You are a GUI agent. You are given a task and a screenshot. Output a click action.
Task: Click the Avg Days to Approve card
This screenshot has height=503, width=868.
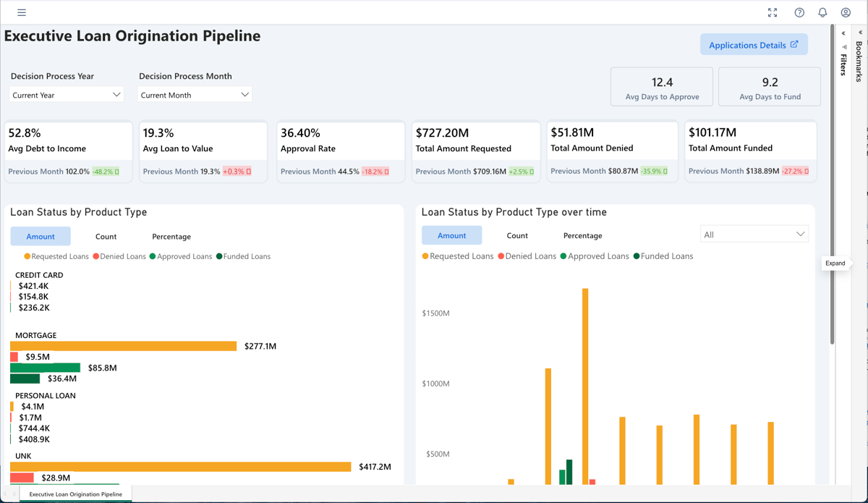(x=662, y=87)
